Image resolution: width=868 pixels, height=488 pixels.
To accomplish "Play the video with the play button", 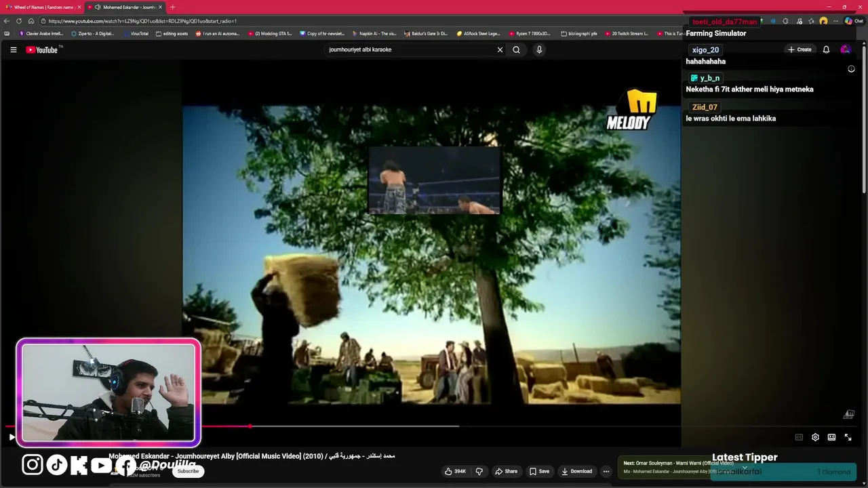I will [12, 437].
